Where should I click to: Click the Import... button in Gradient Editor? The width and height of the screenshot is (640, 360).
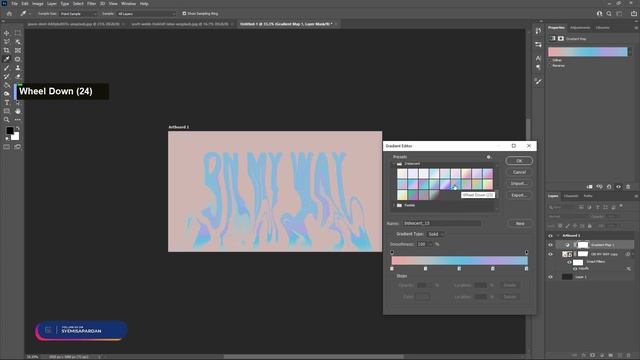[519, 184]
